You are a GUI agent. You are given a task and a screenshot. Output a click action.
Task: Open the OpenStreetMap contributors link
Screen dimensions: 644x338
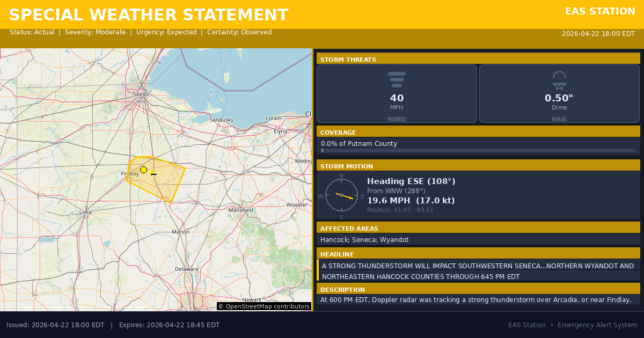[x=264, y=306]
